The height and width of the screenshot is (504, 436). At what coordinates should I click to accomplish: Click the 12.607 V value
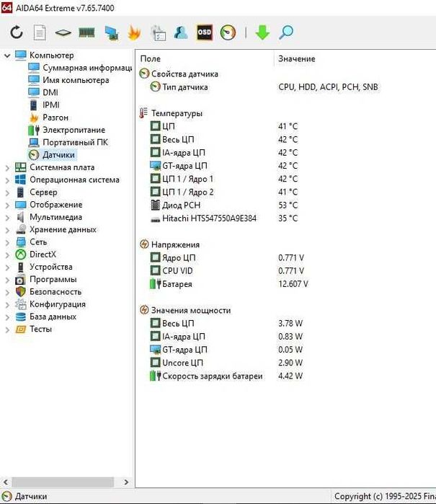293,284
